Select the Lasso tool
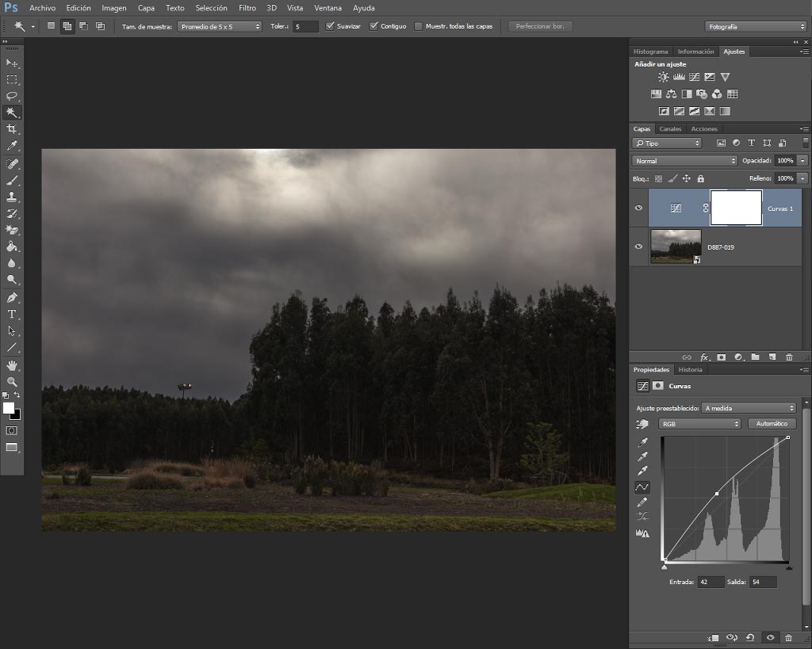Screen dimensions: 812x649 [x=11, y=96]
